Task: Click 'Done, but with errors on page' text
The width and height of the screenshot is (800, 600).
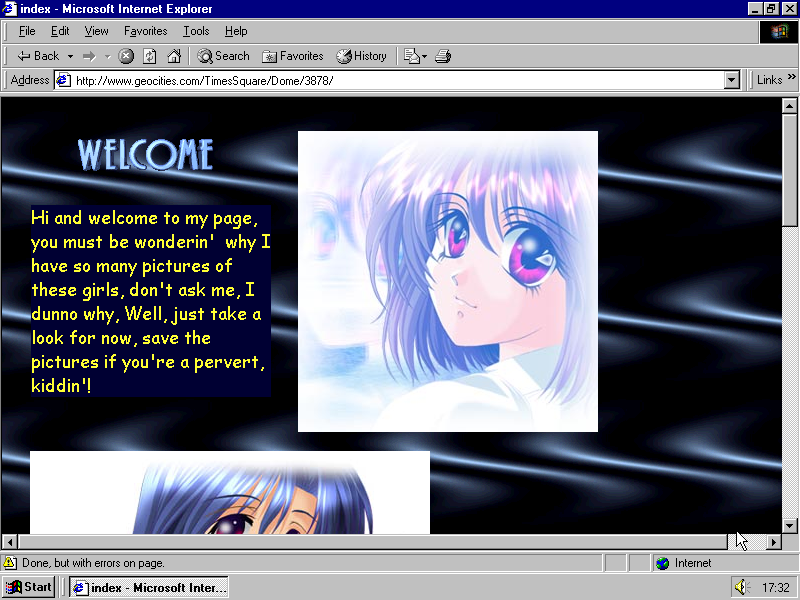Action: coord(93,563)
